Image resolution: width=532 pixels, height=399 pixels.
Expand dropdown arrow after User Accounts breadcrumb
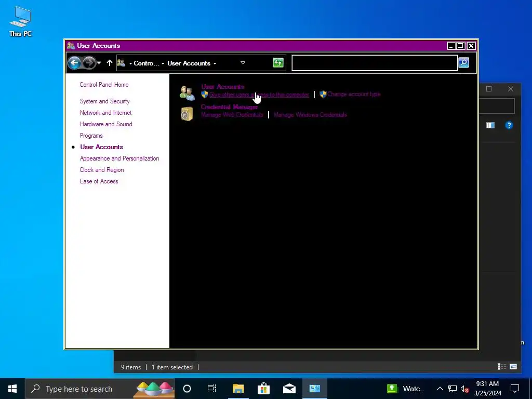click(215, 63)
